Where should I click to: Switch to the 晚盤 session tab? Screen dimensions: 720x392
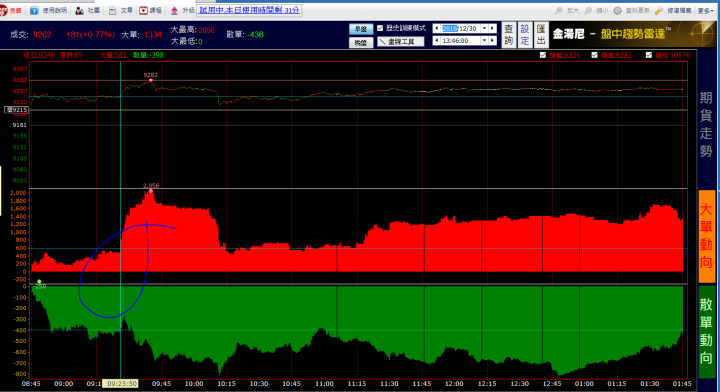(361, 42)
